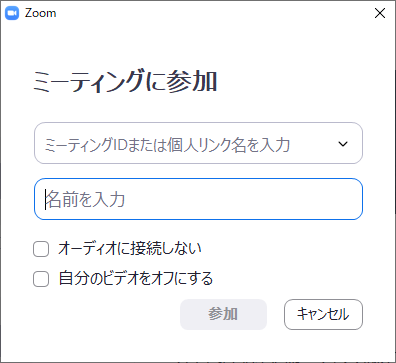Close the Zoom join dialog with X
The width and height of the screenshot is (396, 363).
(380, 13)
